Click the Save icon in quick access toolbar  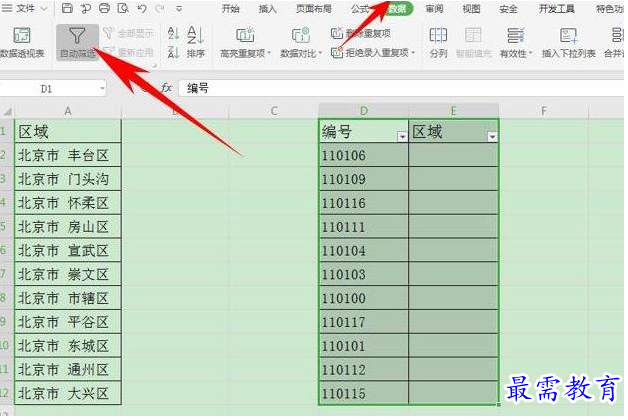(x=67, y=8)
